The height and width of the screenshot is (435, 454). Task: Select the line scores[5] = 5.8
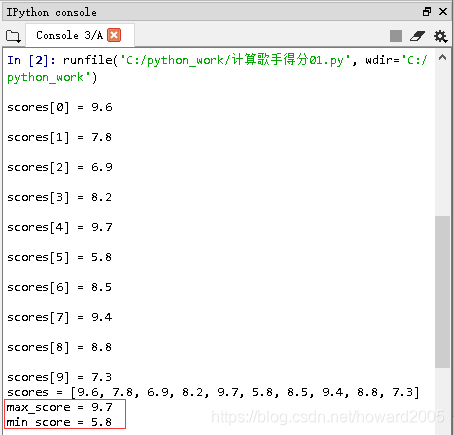(x=60, y=258)
